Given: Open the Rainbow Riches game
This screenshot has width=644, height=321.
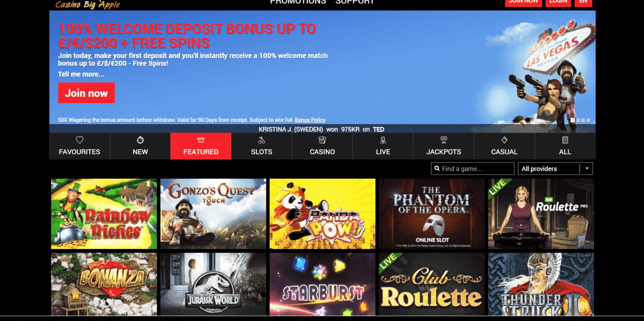Looking at the screenshot, I should click(104, 214).
